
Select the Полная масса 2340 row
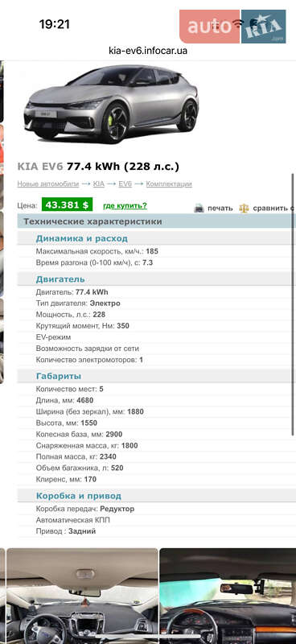156,456
